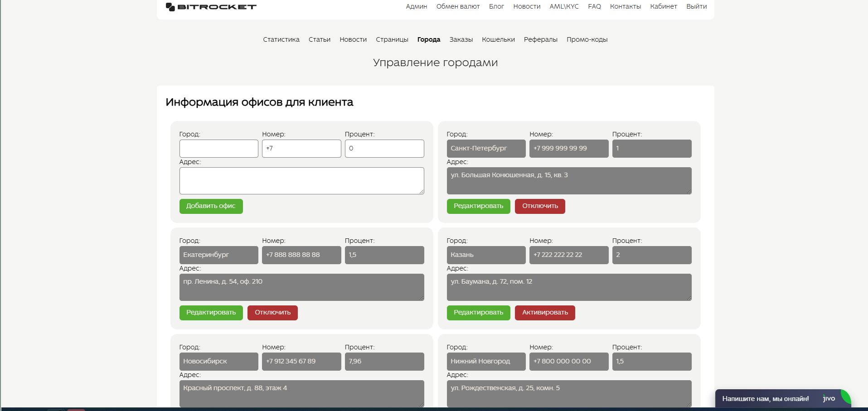Viewport: 868px width, 411px height.
Task: Click the Санкт-Петербург city field
Action: [x=486, y=149]
